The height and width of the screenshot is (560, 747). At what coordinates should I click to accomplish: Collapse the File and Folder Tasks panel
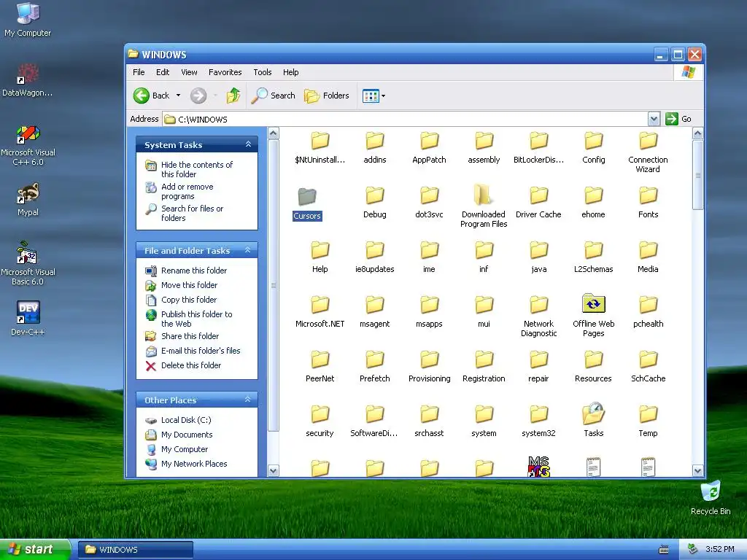(248, 250)
